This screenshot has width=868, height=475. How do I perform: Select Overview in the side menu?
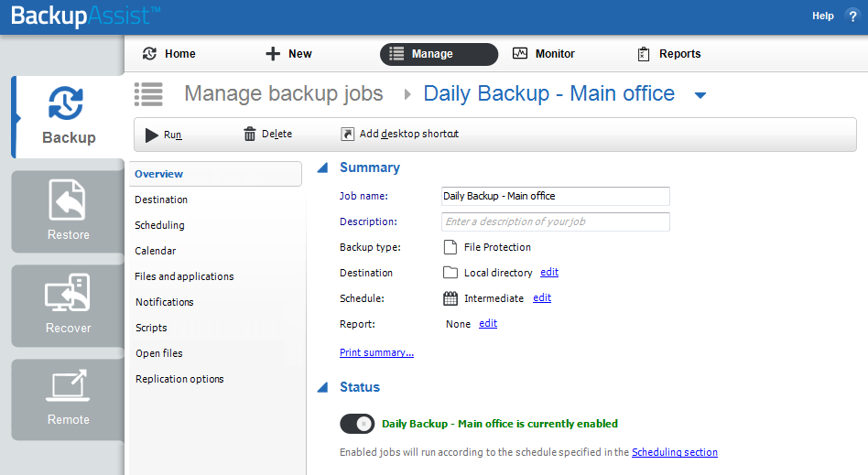click(215, 174)
